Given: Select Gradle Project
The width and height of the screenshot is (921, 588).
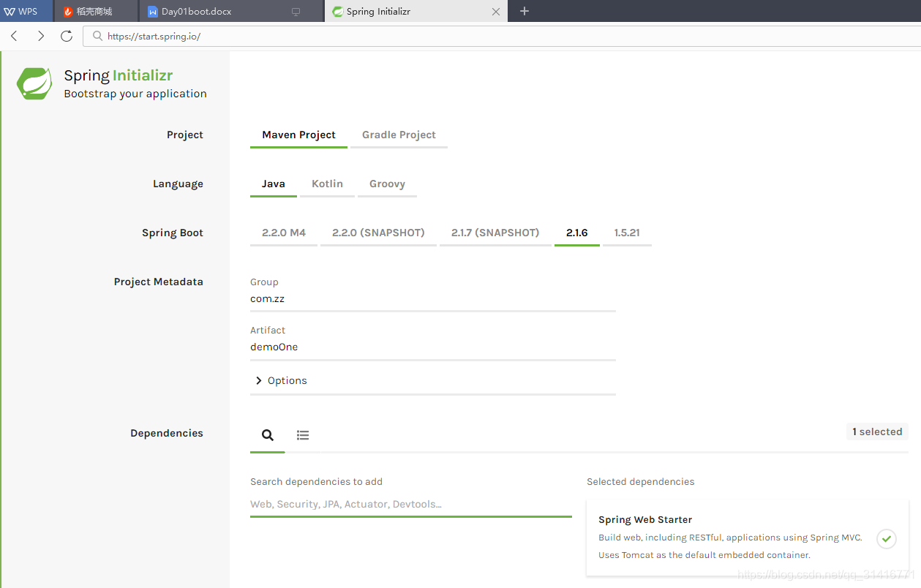Looking at the screenshot, I should [399, 135].
